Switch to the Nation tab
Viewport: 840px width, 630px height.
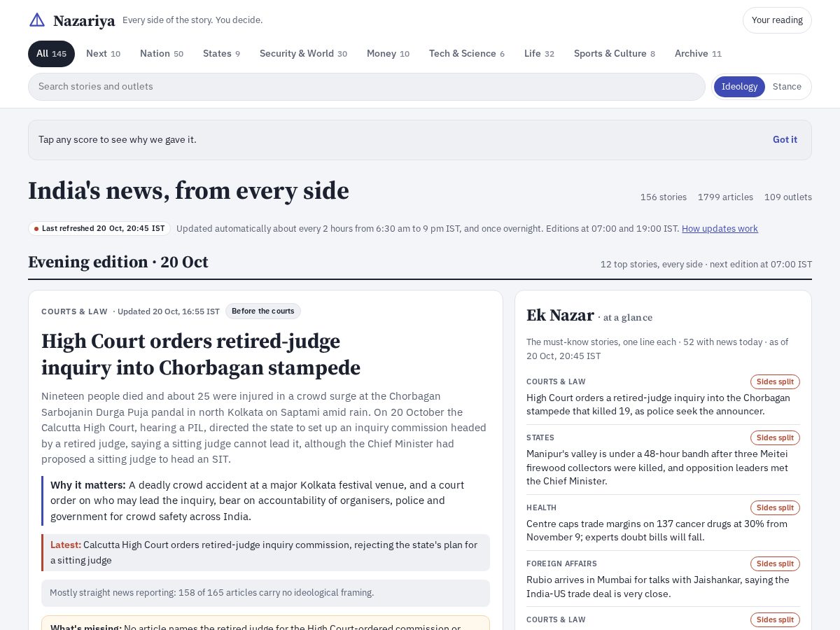pos(162,54)
